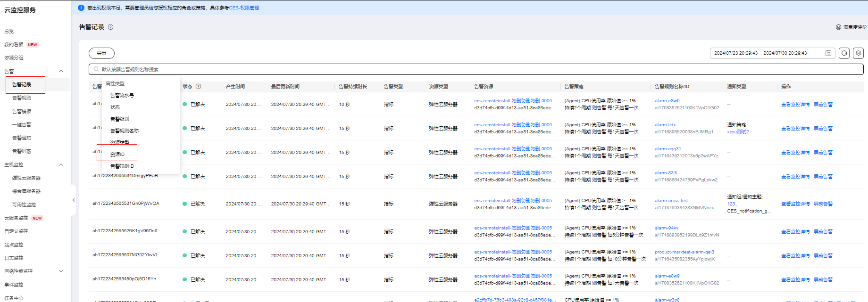Viewport: 868px width, 302px height.
Task: Open alarm-831i rule link
Action: (666, 173)
